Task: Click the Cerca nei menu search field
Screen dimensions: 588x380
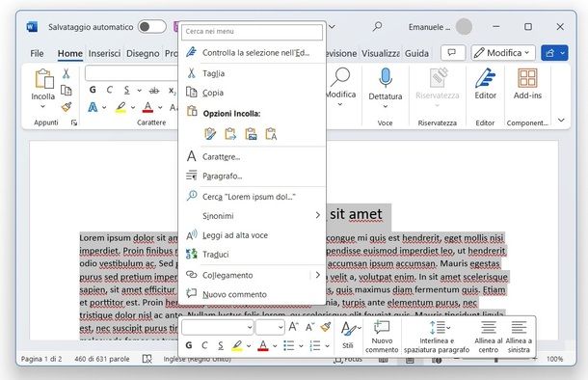Action: pos(252,32)
